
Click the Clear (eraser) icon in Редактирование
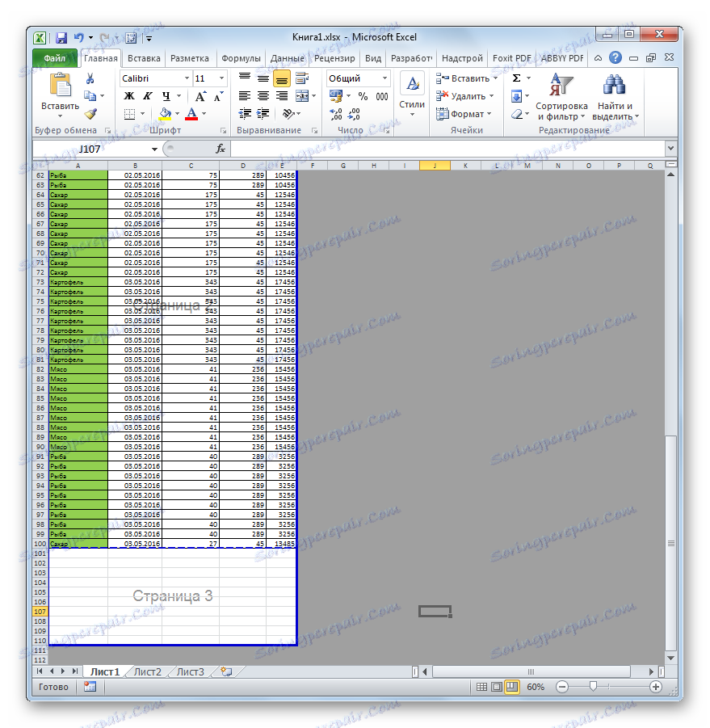point(515,114)
